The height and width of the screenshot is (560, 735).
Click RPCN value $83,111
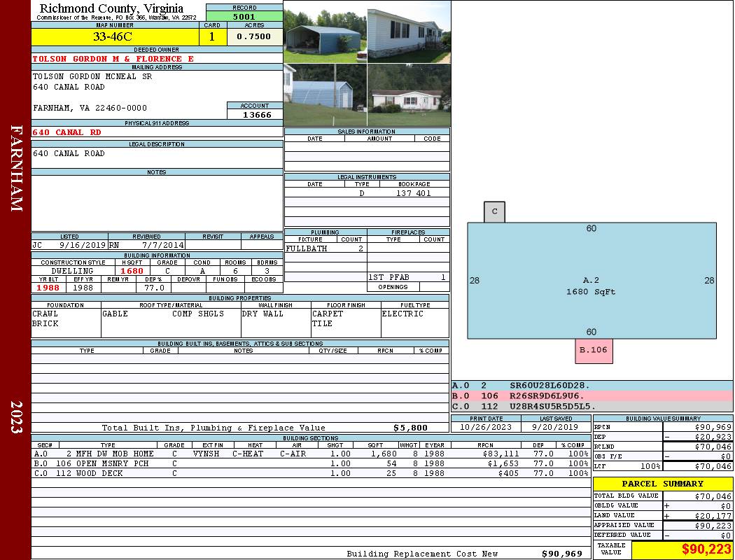(500, 454)
